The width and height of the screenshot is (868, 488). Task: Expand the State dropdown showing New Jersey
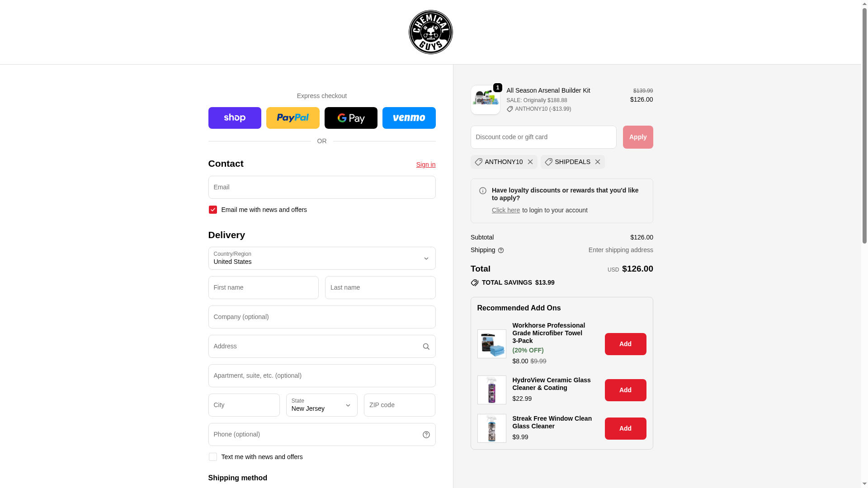click(322, 405)
